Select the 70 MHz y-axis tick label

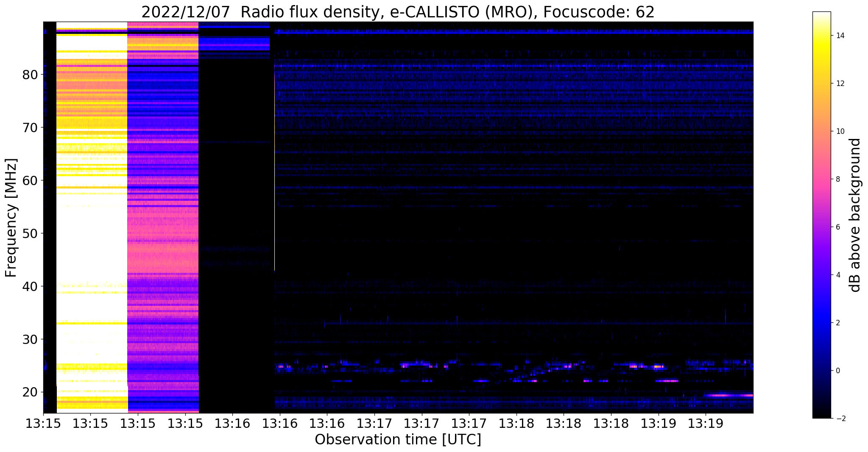30,128
